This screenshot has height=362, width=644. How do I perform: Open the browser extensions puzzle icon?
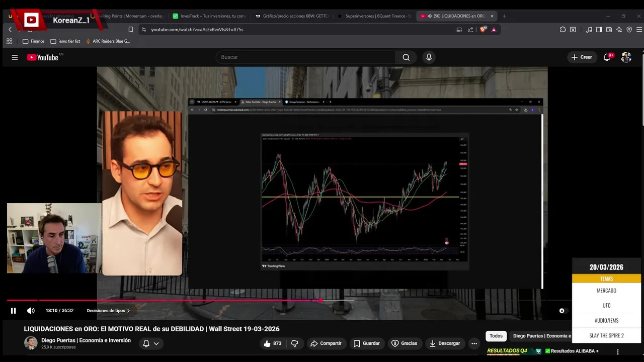(x=562, y=30)
